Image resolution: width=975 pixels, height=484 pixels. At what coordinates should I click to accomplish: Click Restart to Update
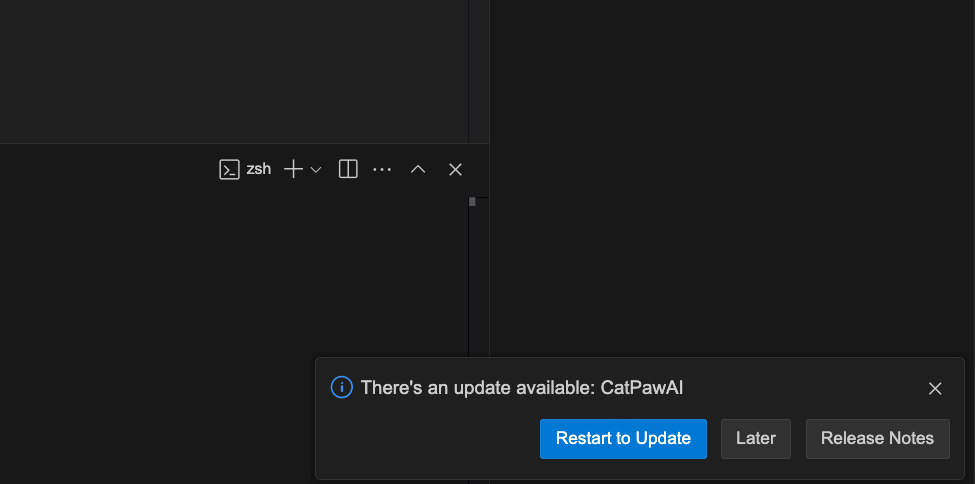(623, 439)
